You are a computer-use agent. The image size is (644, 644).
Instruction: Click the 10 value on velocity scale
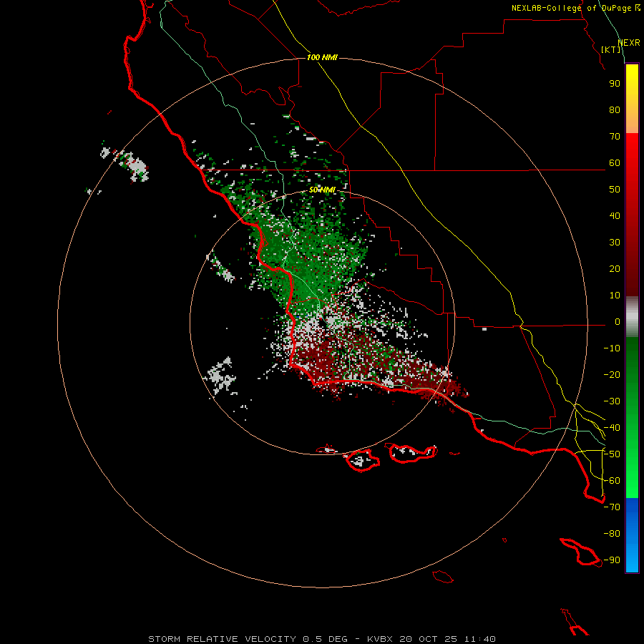click(615, 296)
